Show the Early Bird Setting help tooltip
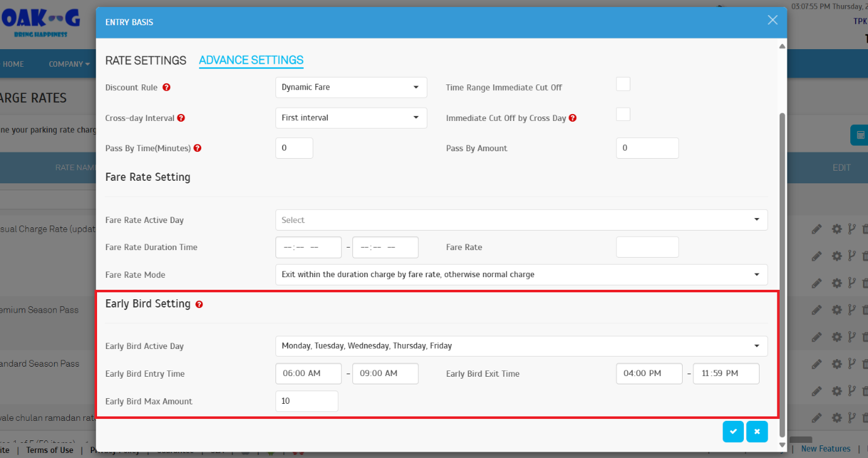Viewport: 868px width, 458px height. point(199,304)
